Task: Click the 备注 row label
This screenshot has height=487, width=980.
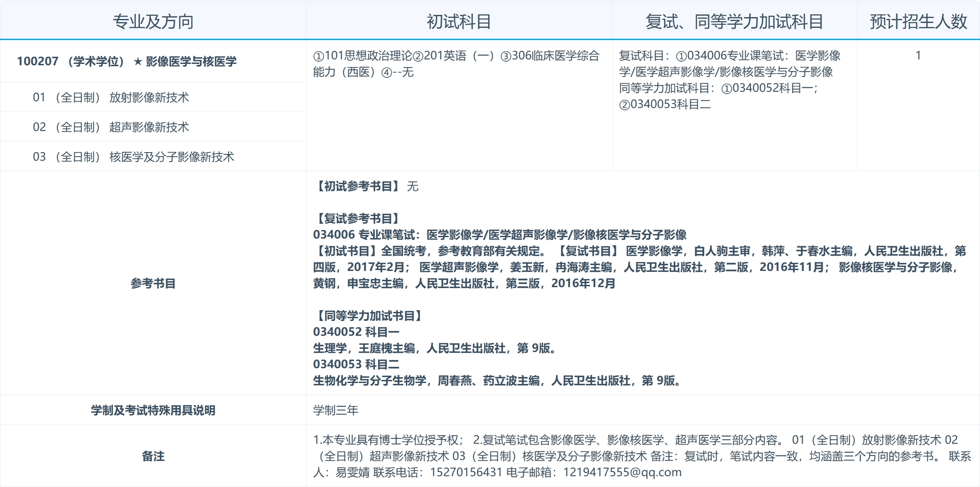Action: [153, 455]
